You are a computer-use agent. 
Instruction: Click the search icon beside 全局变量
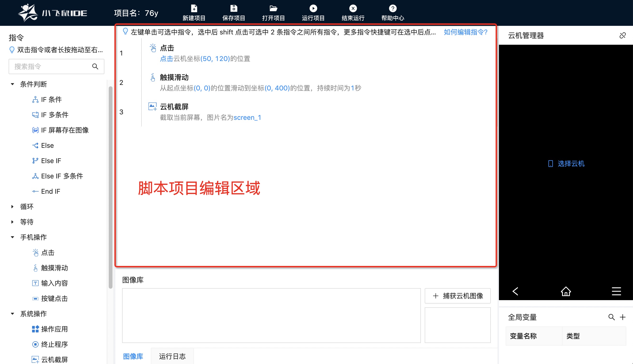click(611, 317)
